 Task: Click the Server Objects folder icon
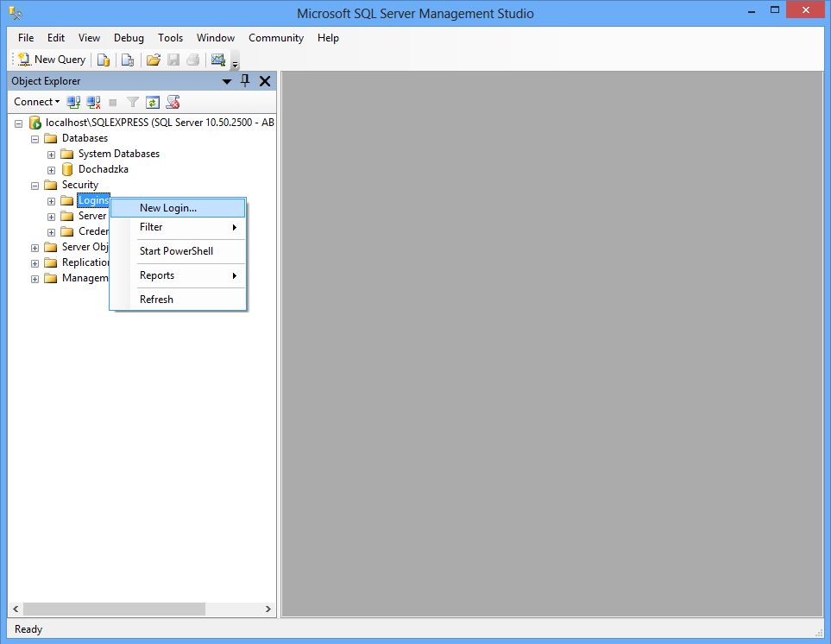point(51,247)
